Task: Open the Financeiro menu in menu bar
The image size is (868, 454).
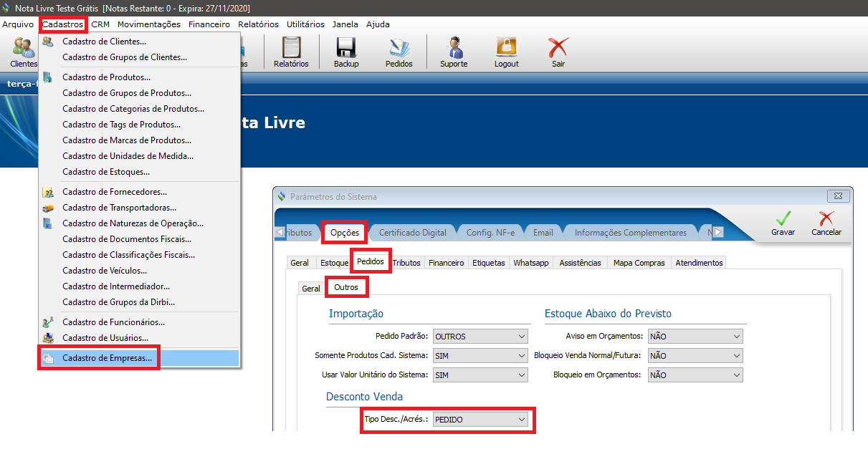Action: coord(209,24)
